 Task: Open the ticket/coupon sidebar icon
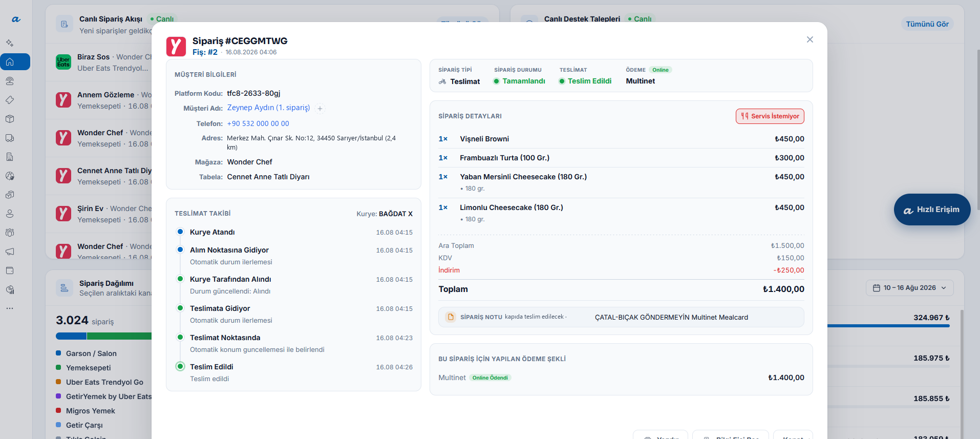(10, 100)
